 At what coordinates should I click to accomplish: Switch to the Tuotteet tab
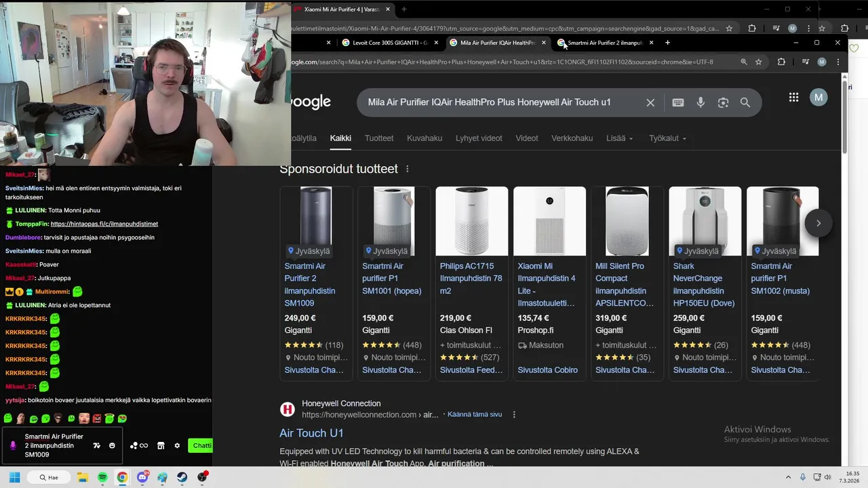coord(379,138)
